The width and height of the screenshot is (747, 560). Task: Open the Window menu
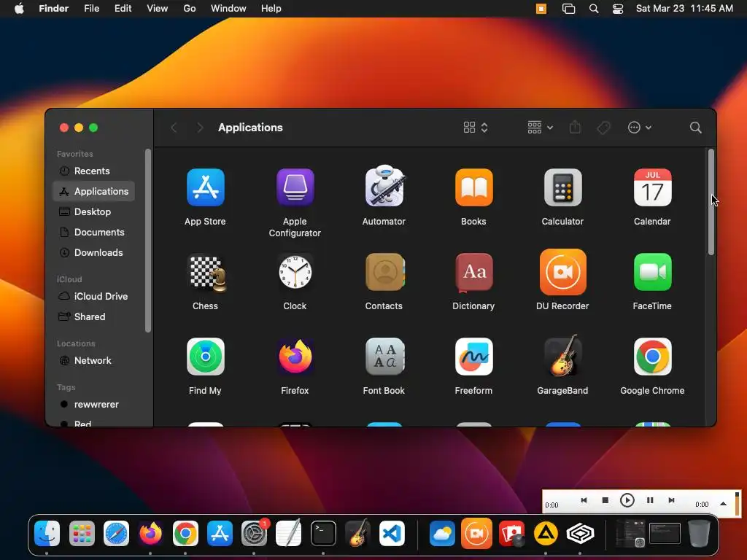(x=228, y=9)
